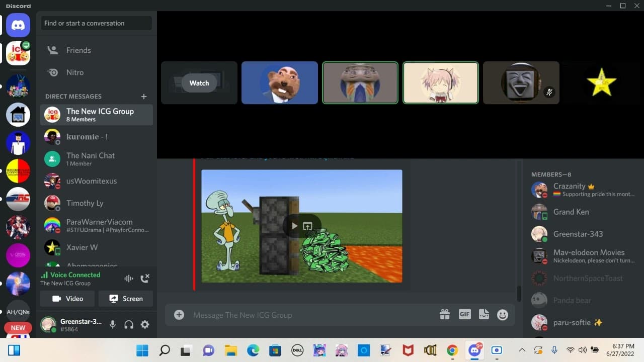This screenshot has width=644, height=362.
Task: Maximize the Discord window
Action: pyautogui.click(x=623, y=6)
